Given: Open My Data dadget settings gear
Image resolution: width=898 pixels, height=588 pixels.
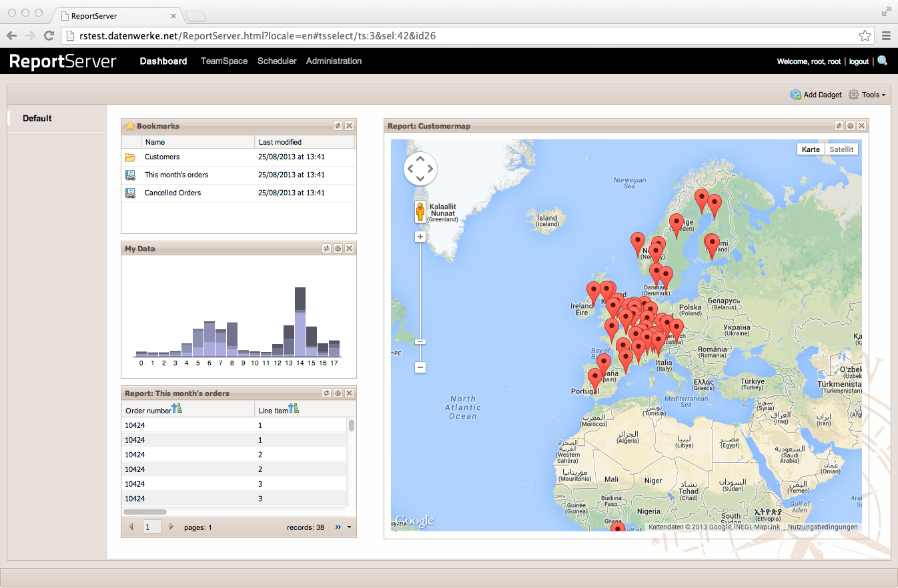Looking at the screenshot, I should tap(338, 248).
